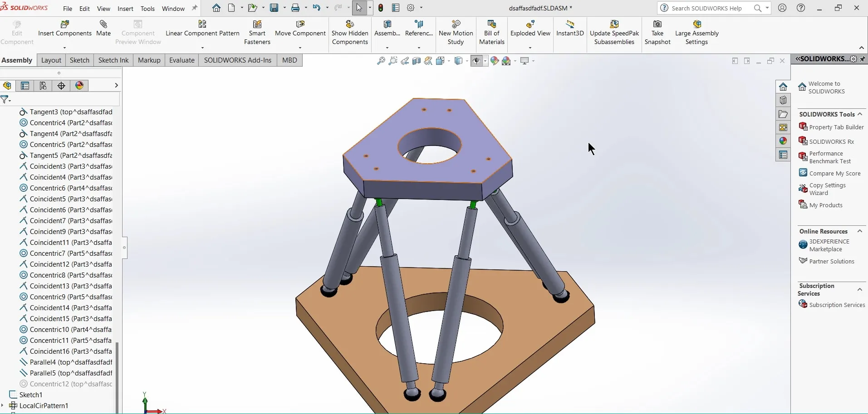
Task: Click the Subscription Services link
Action: click(x=837, y=304)
